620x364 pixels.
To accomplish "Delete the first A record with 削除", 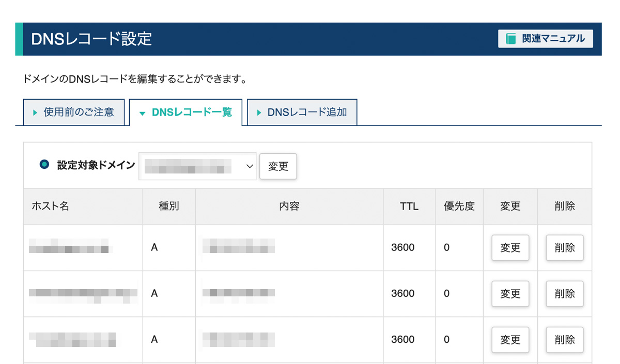I will 565,248.
